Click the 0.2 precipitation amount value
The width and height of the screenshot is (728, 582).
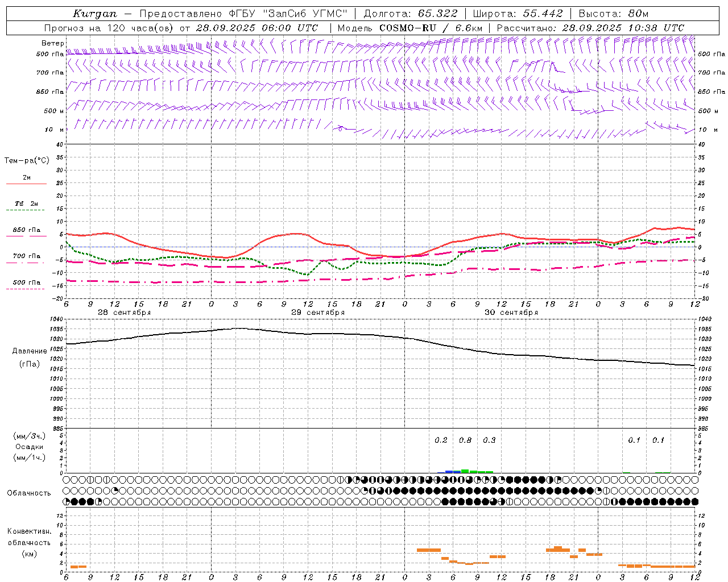pos(441,440)
